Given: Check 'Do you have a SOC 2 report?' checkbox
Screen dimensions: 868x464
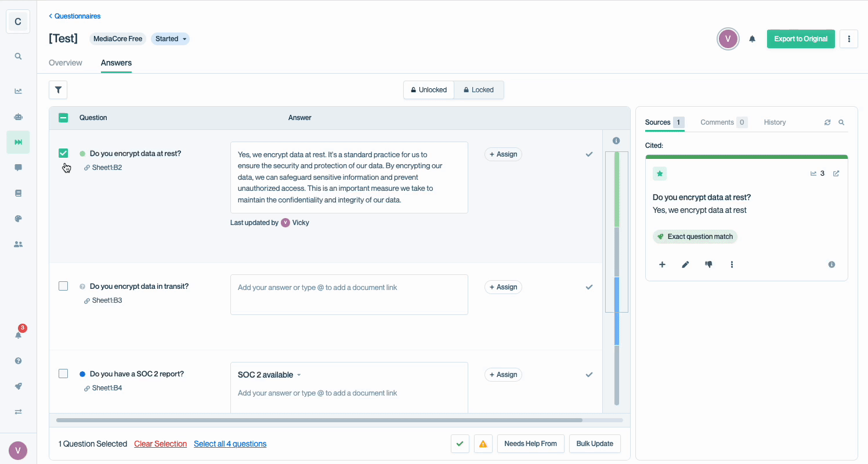Looking at the screenshot, I should click(63, 374).
